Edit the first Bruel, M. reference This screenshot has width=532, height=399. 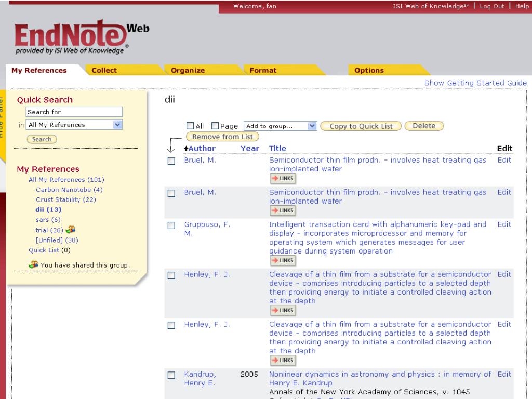click(x=504, y=160)
